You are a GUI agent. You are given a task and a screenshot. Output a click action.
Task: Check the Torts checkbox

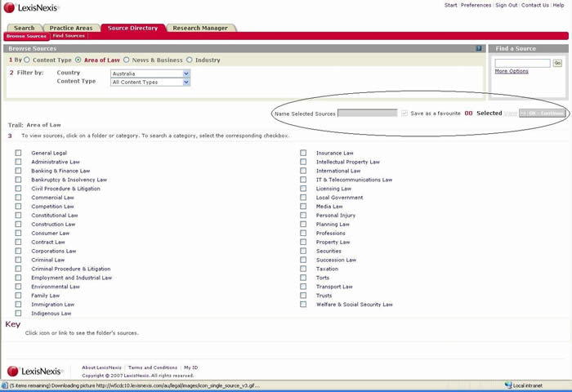tap(303, 278)
